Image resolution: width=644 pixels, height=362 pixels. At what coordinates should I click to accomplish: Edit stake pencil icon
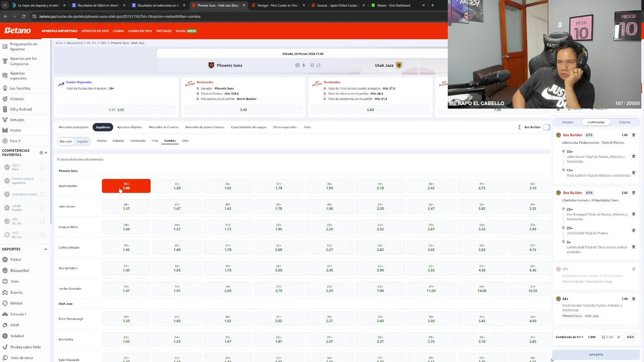(x=619, y=337)
